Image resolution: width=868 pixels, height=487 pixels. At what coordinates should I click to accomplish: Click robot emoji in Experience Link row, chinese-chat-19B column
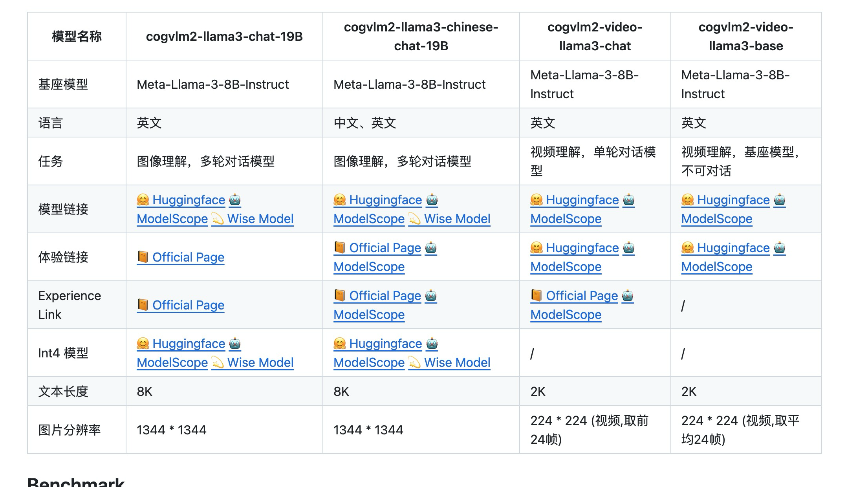click(431, 296)
